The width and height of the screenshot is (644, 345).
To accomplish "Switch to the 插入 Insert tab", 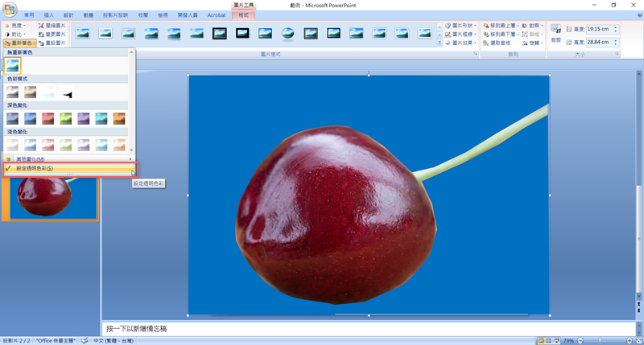I will coord(49,14).
